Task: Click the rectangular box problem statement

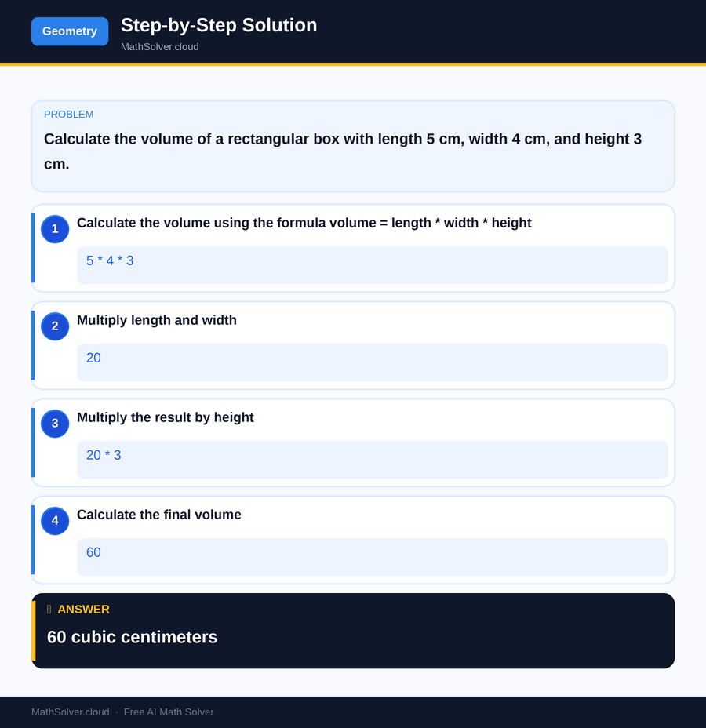Action: pos(343,151)
